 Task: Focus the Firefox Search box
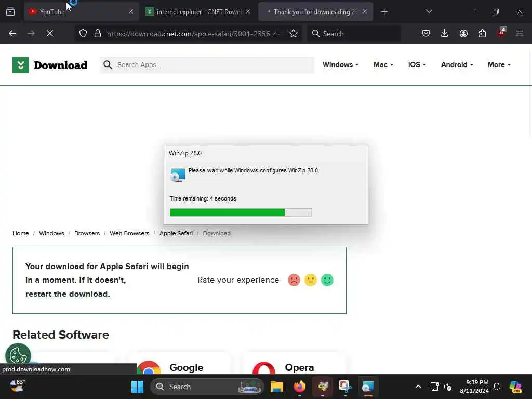point(353,34)
